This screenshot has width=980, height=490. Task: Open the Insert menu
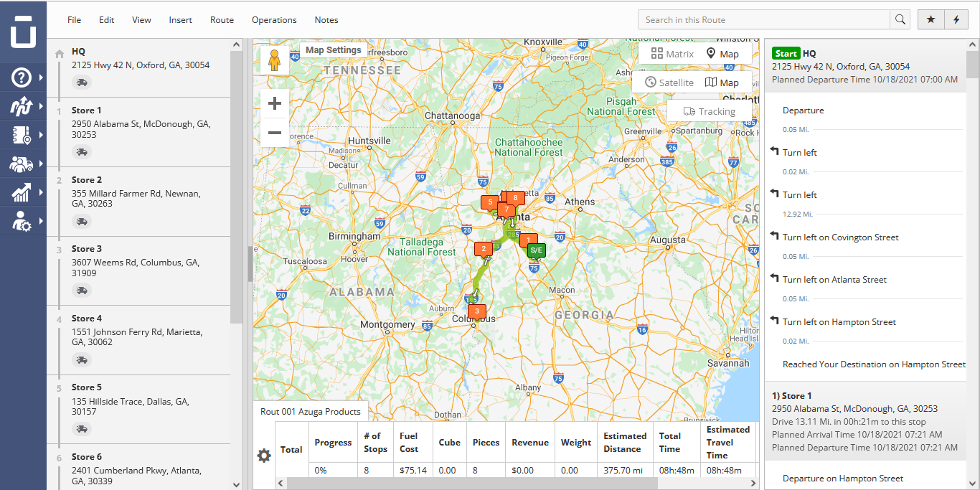coord(181,19)
